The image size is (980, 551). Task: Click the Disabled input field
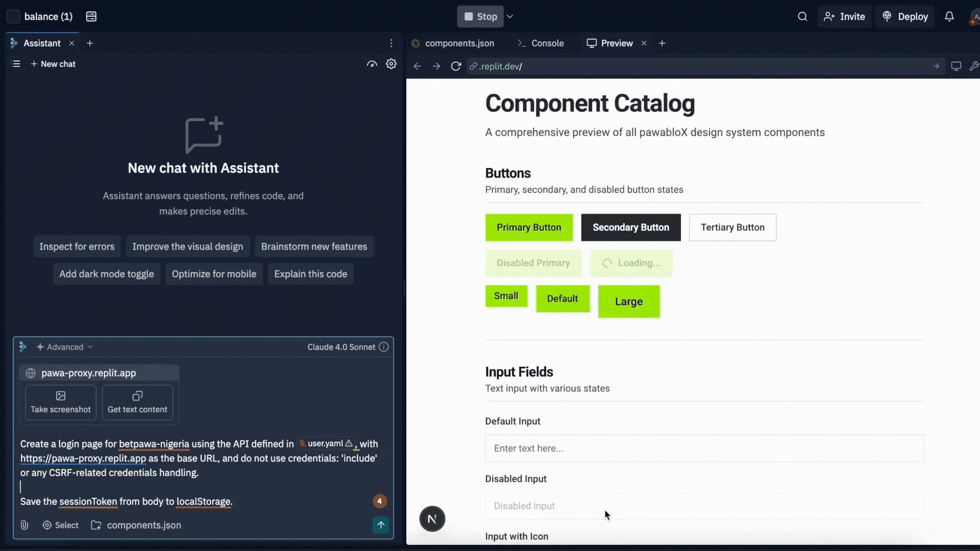pyautogui.click(x=704, y=506)
